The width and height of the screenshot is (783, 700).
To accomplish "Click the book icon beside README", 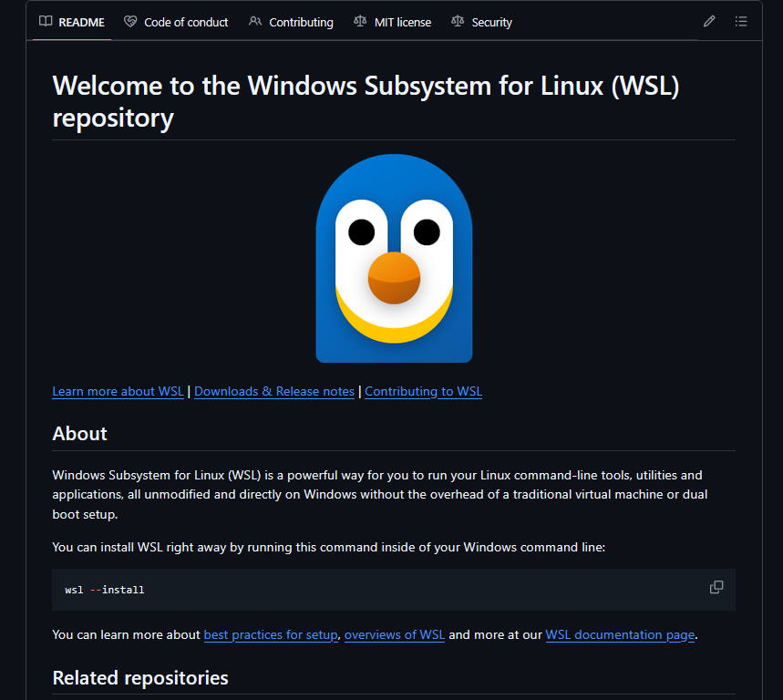I will pos(46,22).
